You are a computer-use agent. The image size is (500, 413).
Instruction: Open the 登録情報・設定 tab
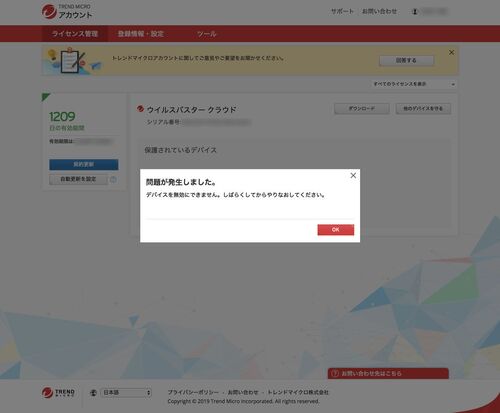(141, 34)
